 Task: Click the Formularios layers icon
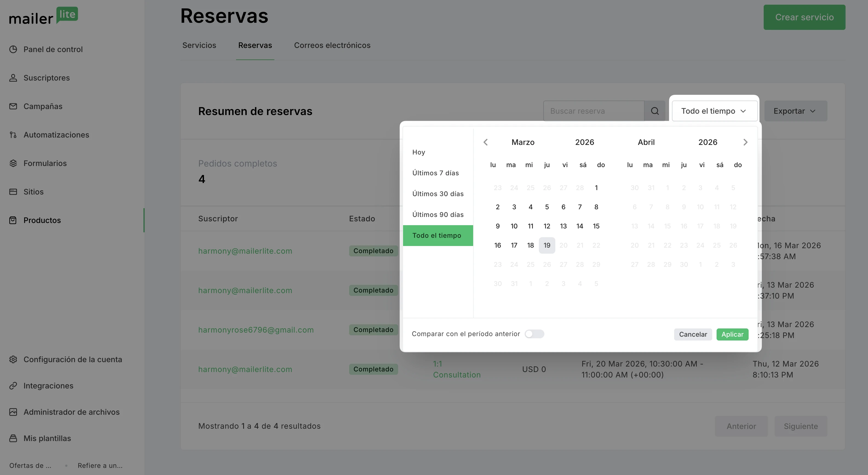coord(13,163)
